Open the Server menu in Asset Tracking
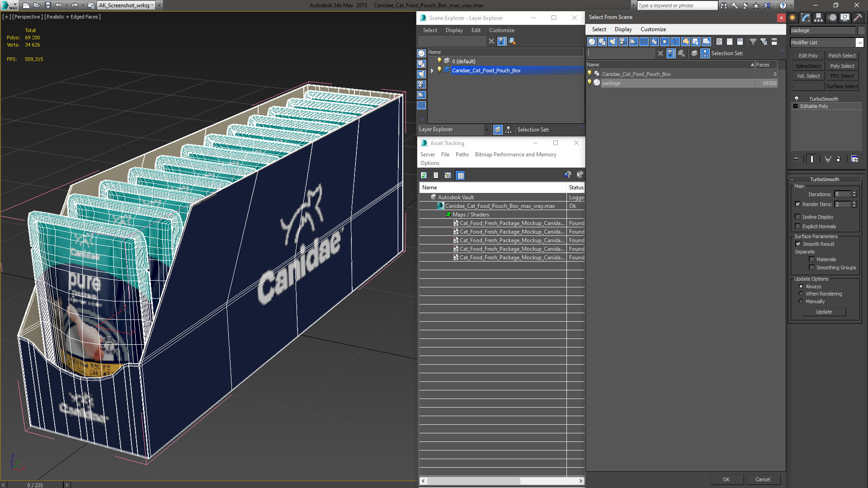 click(x=427, y=155)
